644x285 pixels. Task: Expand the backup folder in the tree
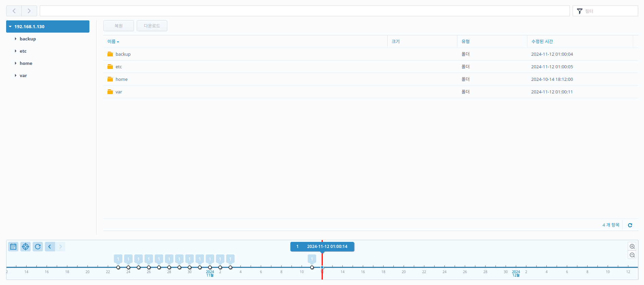click(16, 39)
